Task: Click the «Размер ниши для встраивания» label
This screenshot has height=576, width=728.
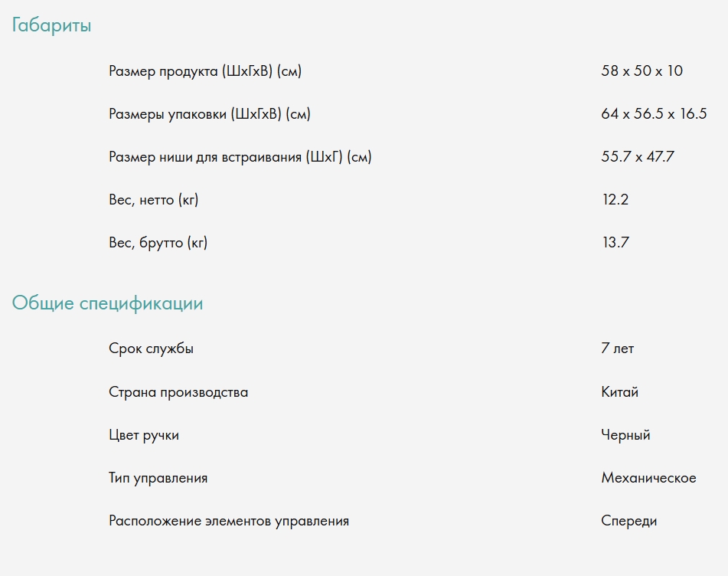Action: (240, 157)
